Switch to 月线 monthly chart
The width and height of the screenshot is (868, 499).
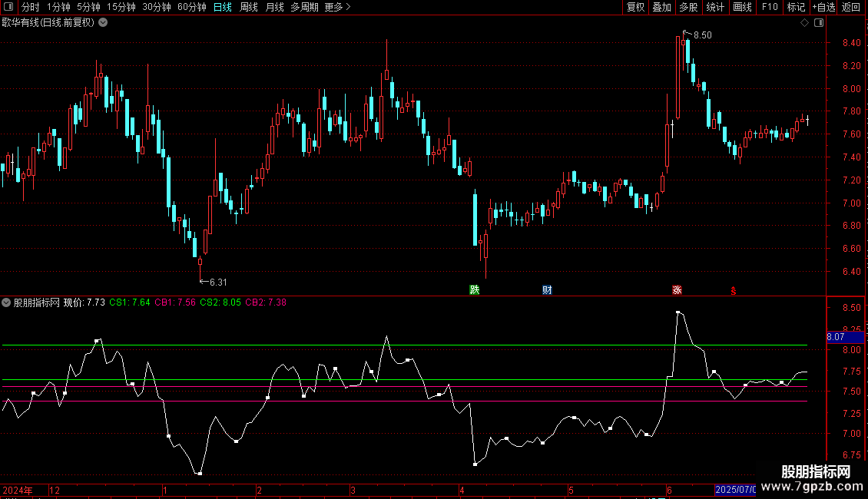[x=274, y=7]
